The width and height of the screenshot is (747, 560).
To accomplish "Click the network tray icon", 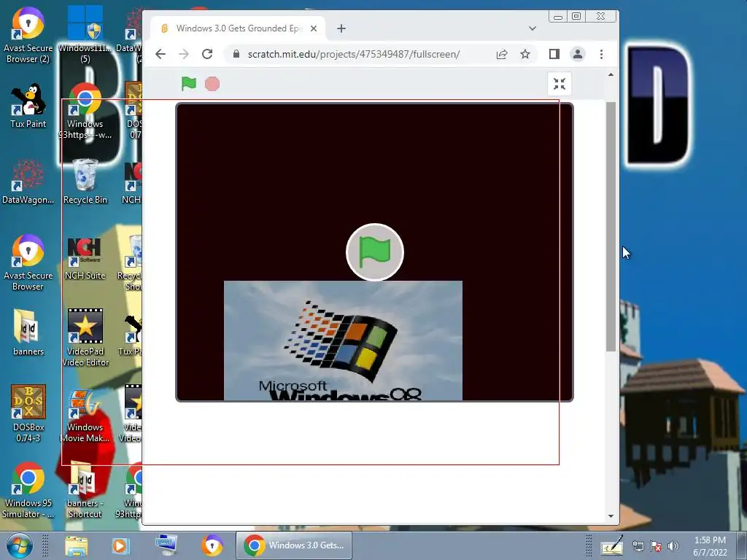I will coord(638,546).
